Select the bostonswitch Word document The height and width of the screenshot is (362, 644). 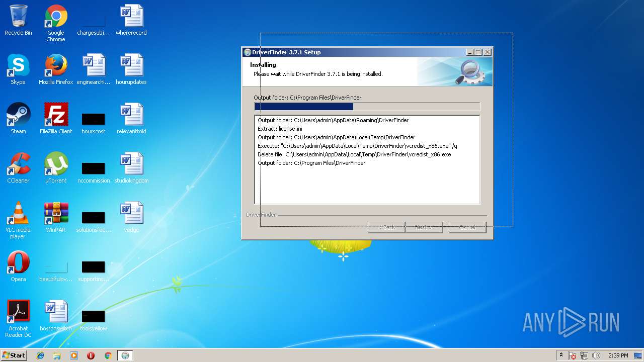[x=56, y=316]
